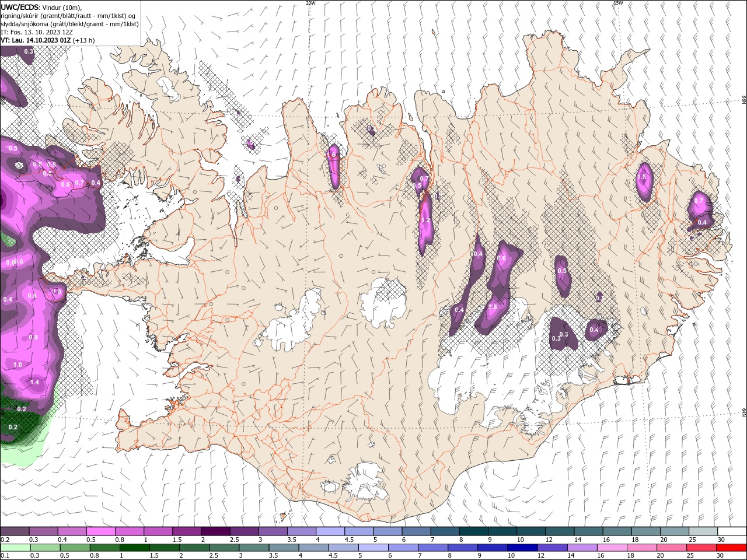Click the upper scale label '0.2'
The width and height of the screenshot is (747, 560).
point(5,540)
